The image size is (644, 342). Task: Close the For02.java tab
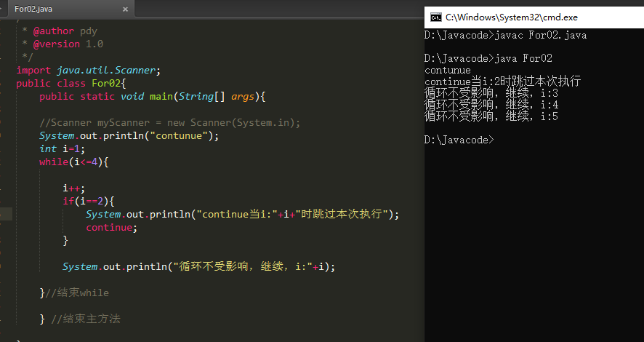tap(125, 9)
